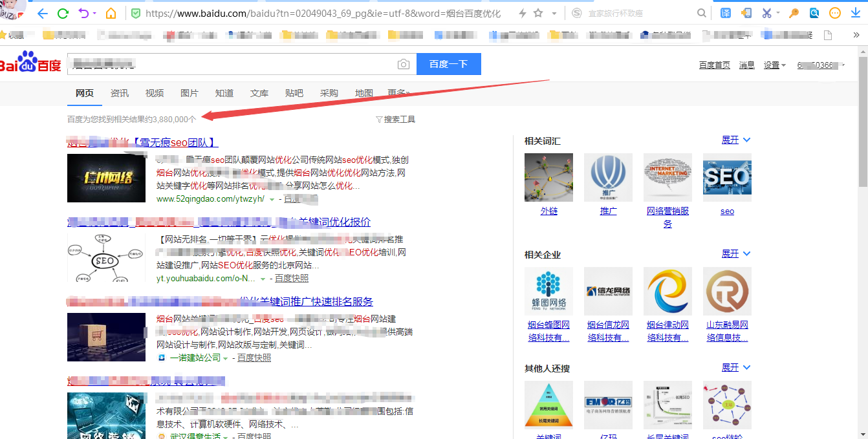Open the 烟台信龙网络科技 company link
The image size is (868, 439).
click(608, 331)
